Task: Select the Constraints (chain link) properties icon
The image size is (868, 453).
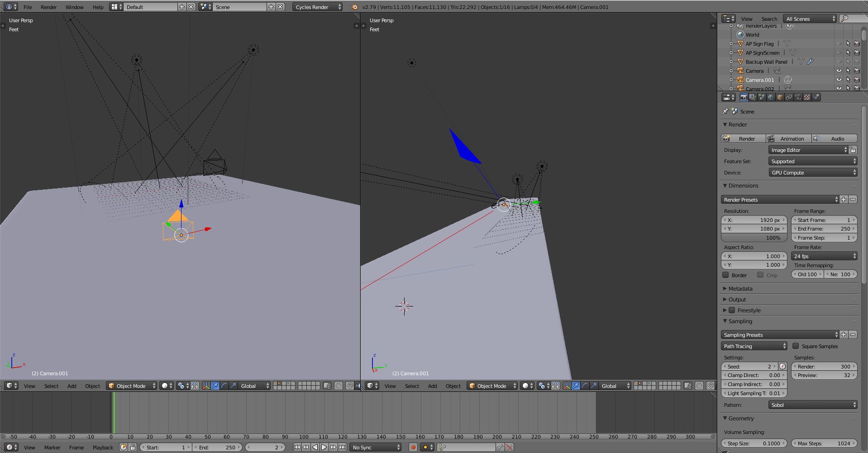Action: pyautogui.click(x=789, y=97)
